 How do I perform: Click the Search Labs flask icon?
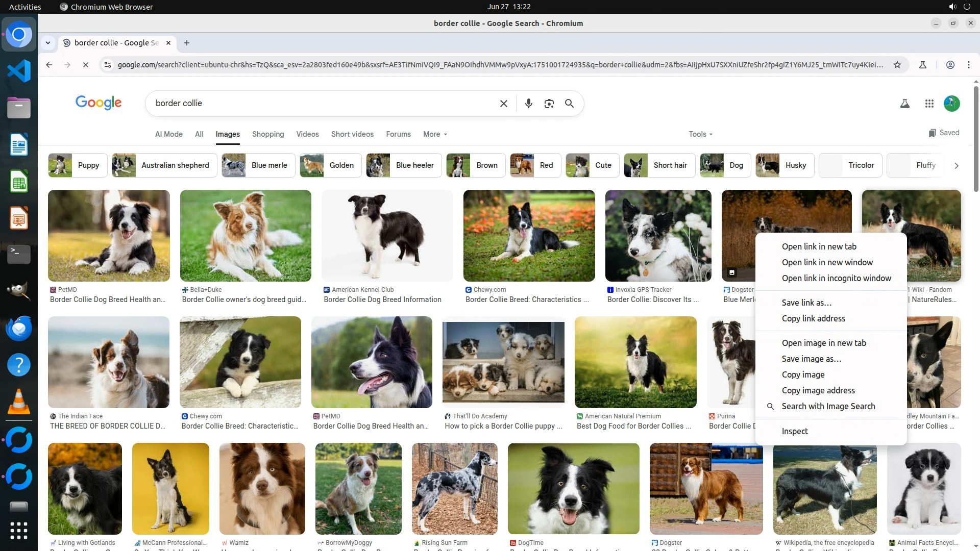click(904, 104)
